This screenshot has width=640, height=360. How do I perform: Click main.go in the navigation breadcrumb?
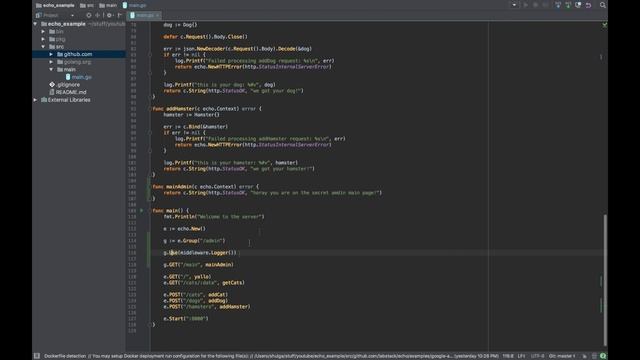[x=134, y=5]
